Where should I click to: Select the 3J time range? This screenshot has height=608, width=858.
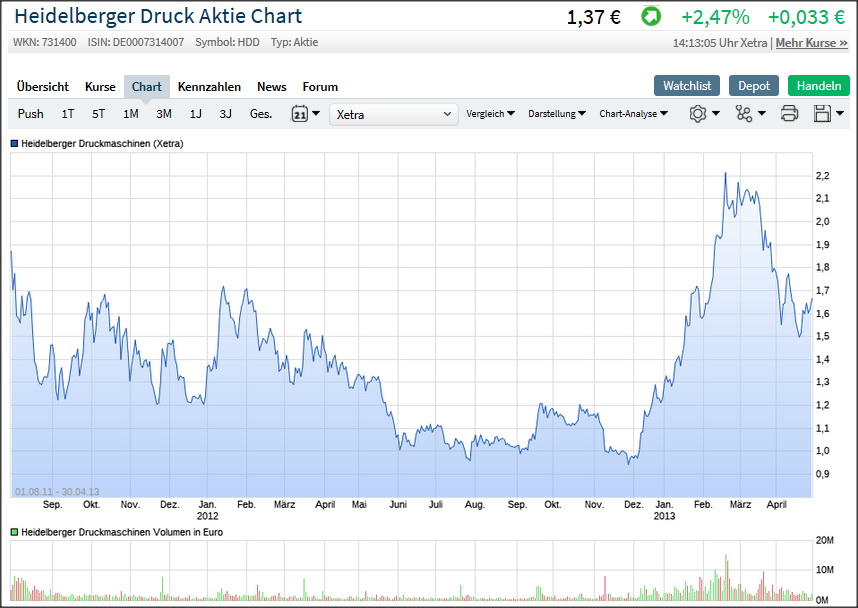228,114
